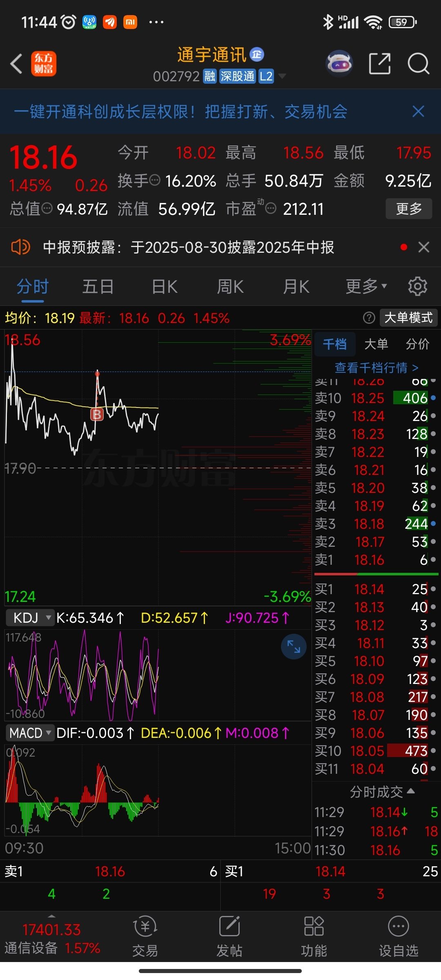Tap 卖8 row at 18.23
Image resolution: width=441 pixels, height=980 pixels.
click(x=376, y=434)
